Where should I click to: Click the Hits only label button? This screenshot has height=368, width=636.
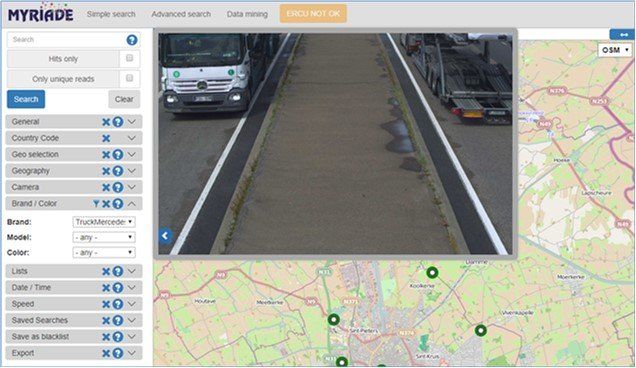tap(63, 59)
